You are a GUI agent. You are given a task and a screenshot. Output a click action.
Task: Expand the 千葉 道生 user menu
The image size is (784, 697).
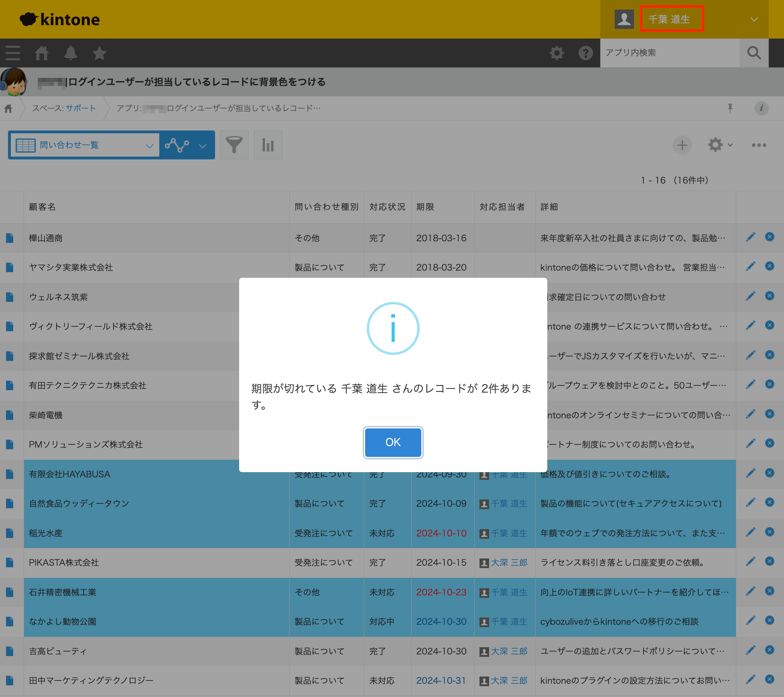point(754,19)
